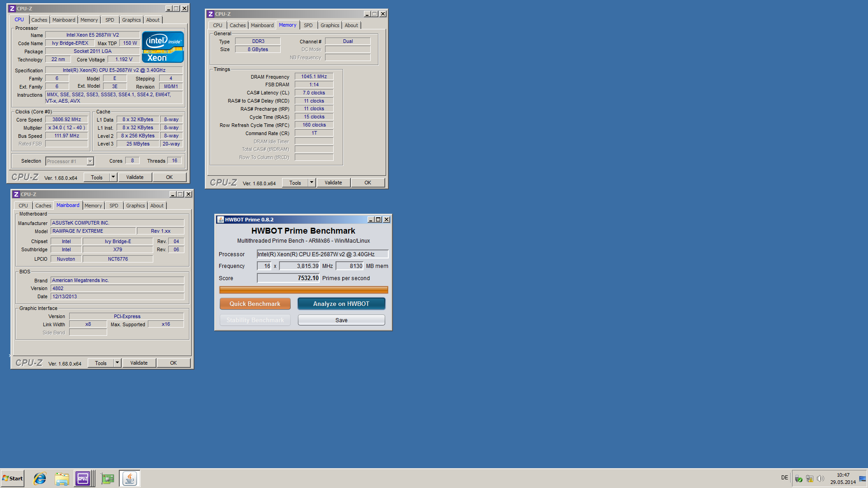This screenshot has width=868, height=488.
Task: Save the HWBOT Prime result
Action: coord(341,320)
